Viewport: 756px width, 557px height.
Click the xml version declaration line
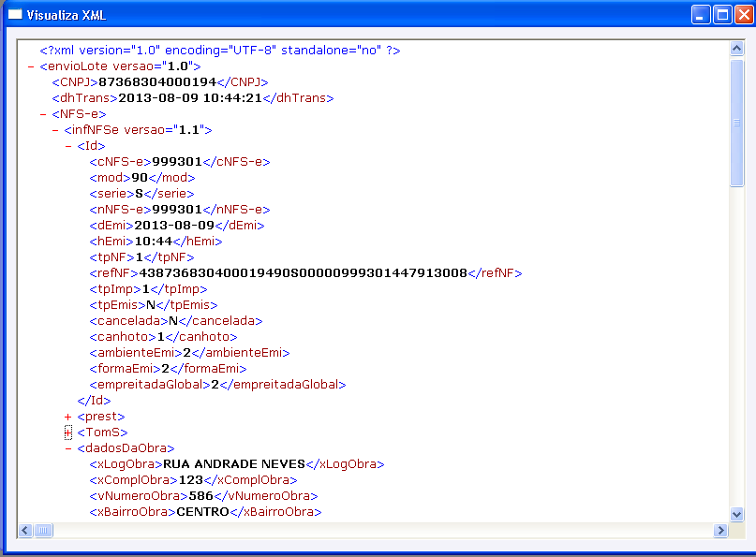pos(220,51)
